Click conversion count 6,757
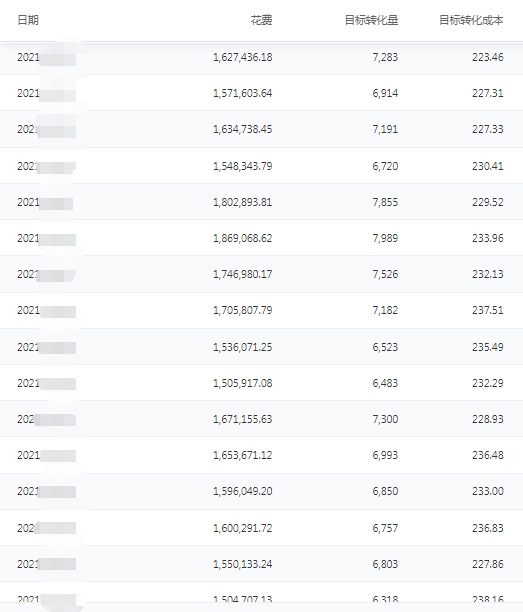The image size is (523, 612). [x=385, y=528]
